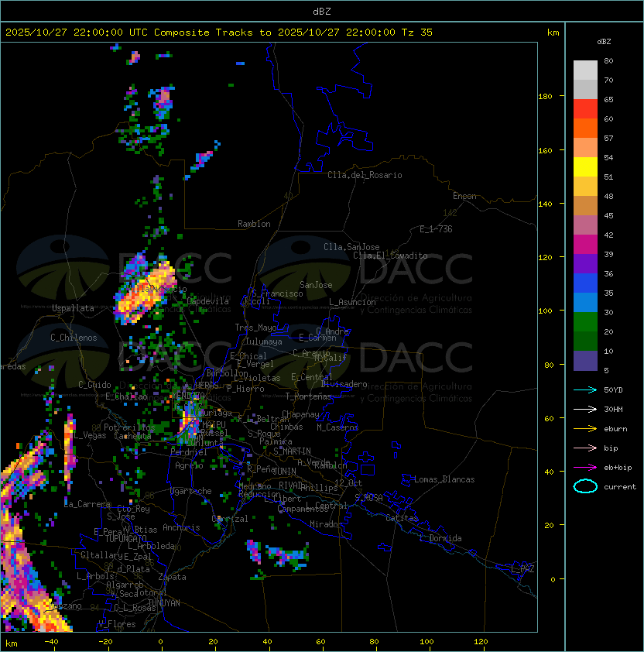Click the 'Tres_Mayo' place label

[x=255, y=328]
